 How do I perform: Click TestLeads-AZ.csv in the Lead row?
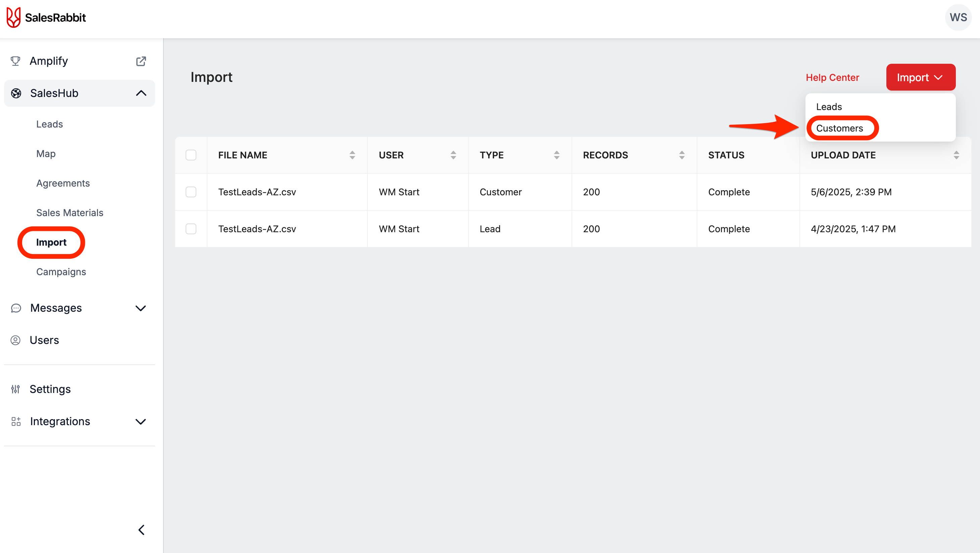257,229
